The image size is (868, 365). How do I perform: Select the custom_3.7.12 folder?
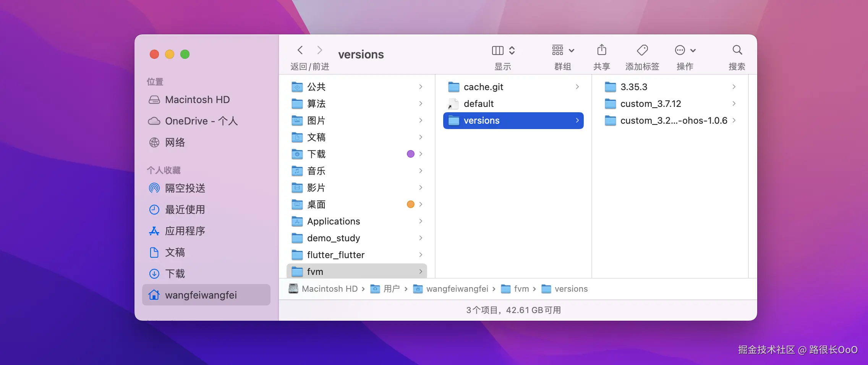point(670,104)
